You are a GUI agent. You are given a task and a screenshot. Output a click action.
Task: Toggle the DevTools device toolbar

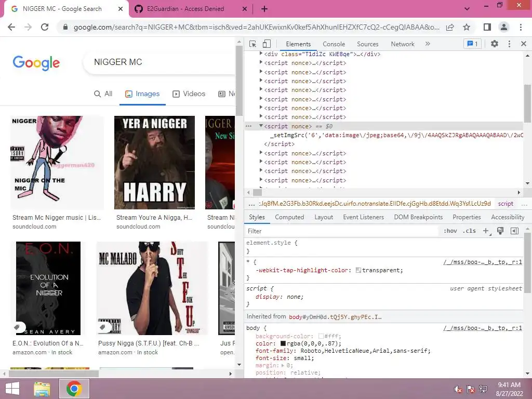(x=267, y=44)
